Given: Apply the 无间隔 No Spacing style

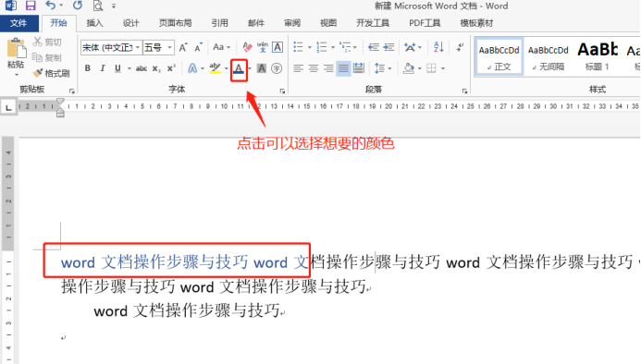Looking at the screenshot, I should (x=548, y=56).
